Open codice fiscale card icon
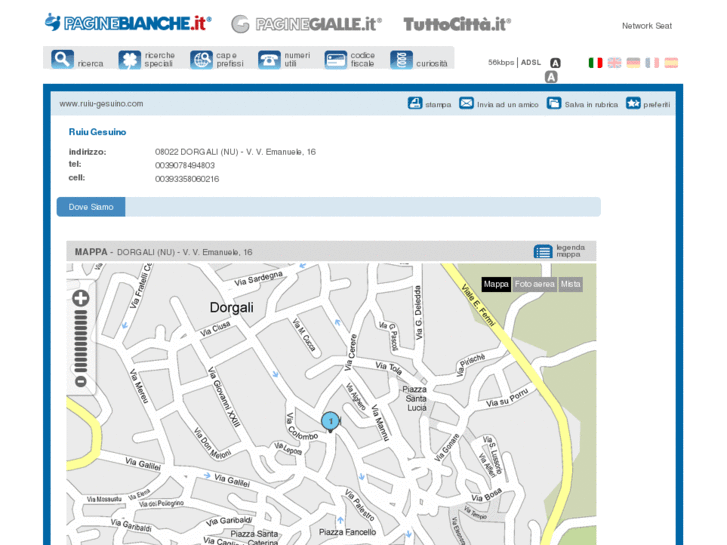 (336, 60)
